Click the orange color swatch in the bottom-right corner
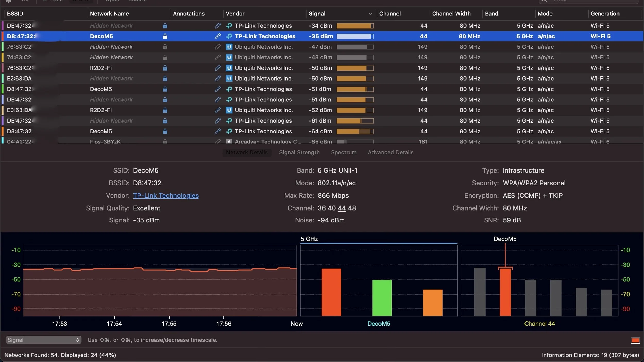 (635, 340)
